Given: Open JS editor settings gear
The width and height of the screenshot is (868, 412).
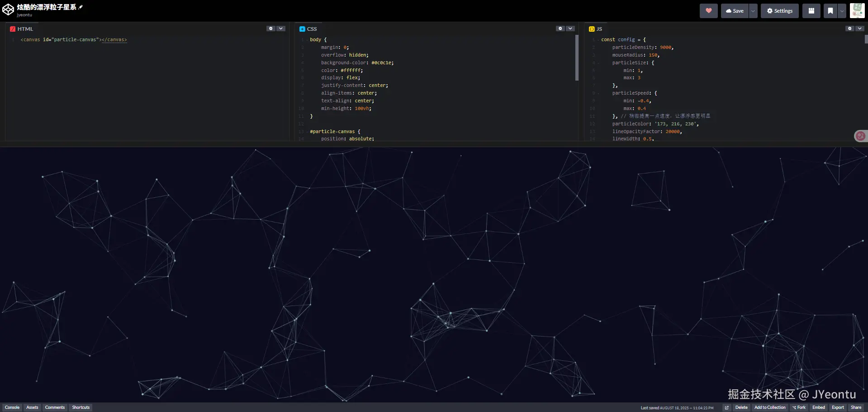Looking at the screenshot, I should [x=849, y=29].
